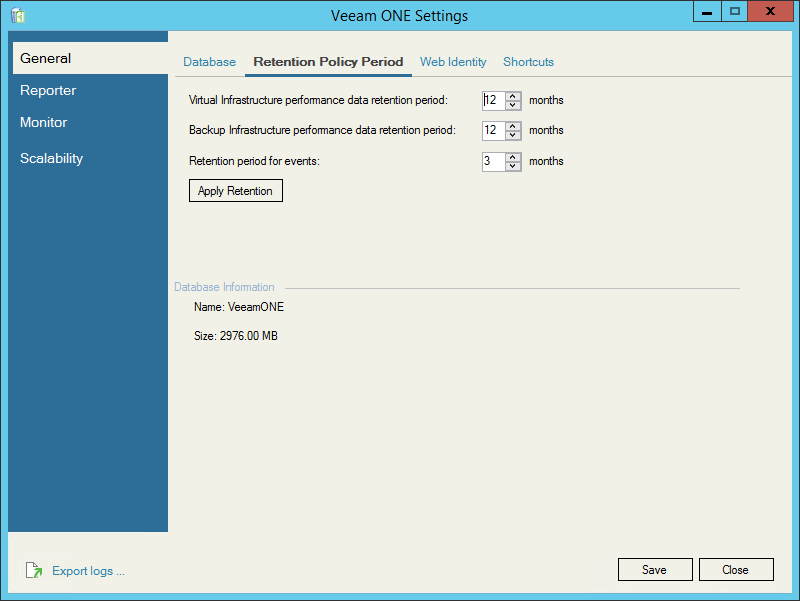Increase Virtual Infrastructure retention period by one
Viewport: 800px width, 601px height.
click(513, 96)
